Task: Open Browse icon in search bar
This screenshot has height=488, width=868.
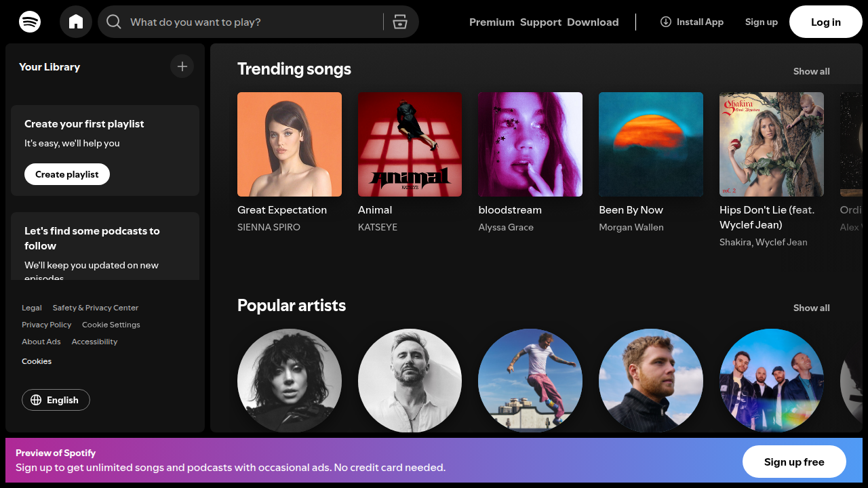Action: [x=400, y=22]
